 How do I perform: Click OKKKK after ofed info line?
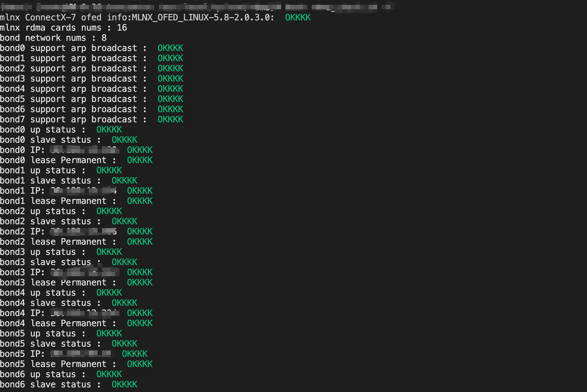[x=298, y=17]
